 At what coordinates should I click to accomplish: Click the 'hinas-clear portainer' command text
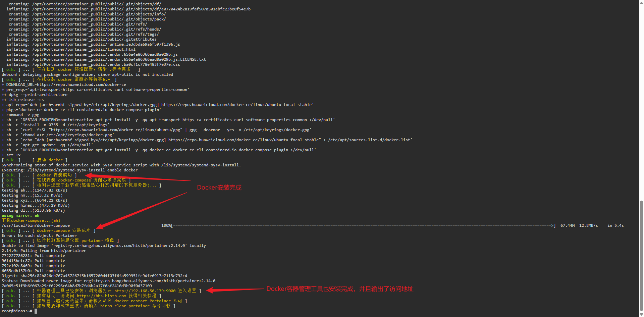125,306
